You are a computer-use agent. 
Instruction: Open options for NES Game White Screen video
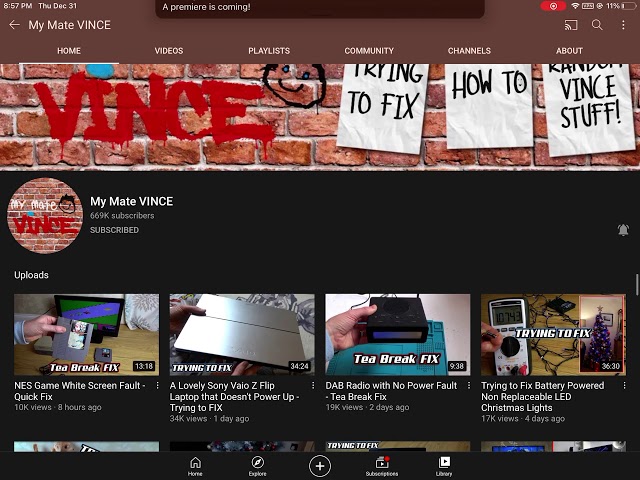(158, 385)
